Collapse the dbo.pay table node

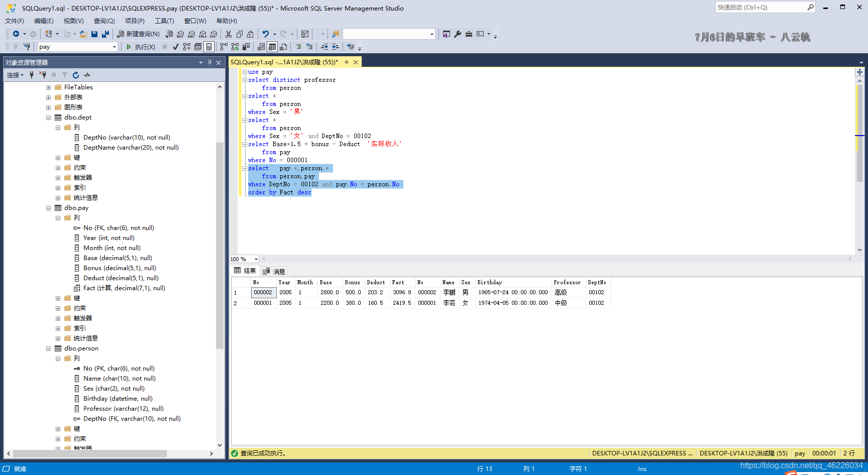tap(49, 208)
